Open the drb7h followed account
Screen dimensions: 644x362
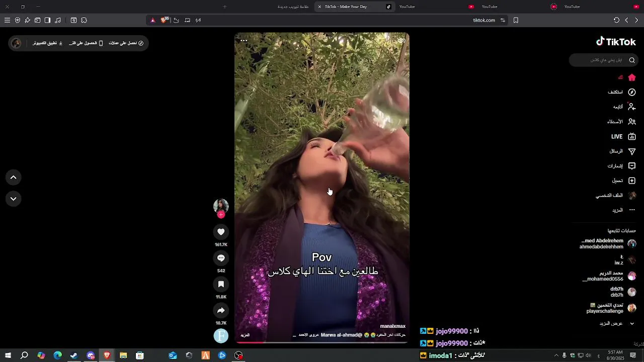pyautogui.click(x=623, y=292)
